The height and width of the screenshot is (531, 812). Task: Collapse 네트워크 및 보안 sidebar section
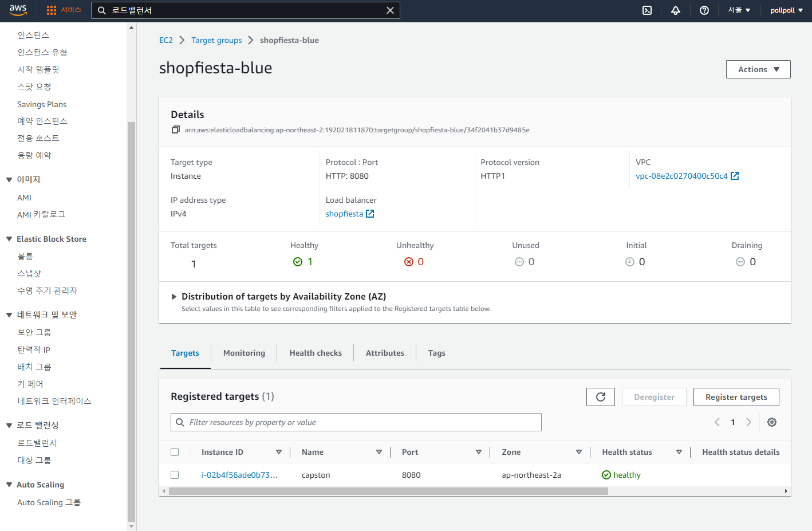[x=9, y=315]
